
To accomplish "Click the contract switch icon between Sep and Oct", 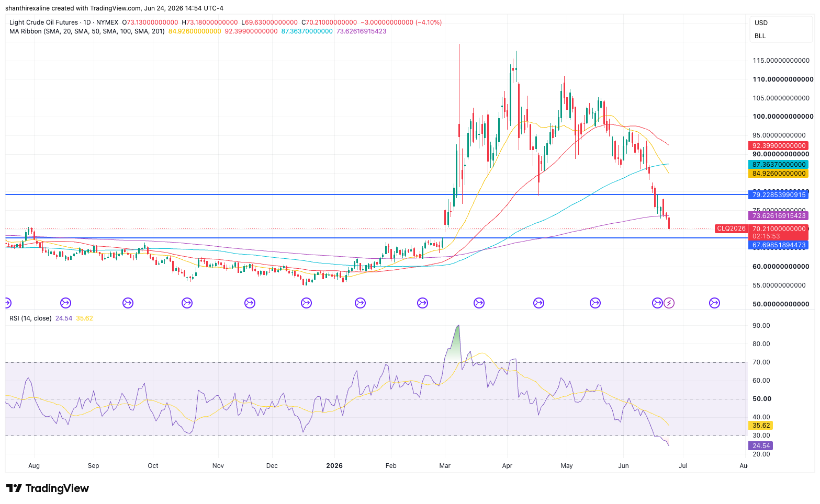I will click(x=128, y=303).
